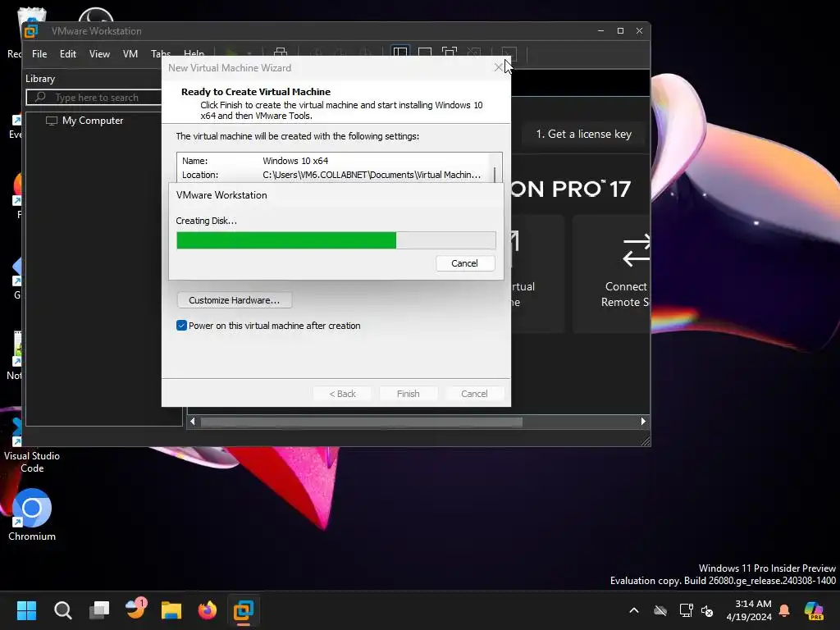
Task: Open the Tabs menu
Action: pyautogui.click(x=160, y=53)
